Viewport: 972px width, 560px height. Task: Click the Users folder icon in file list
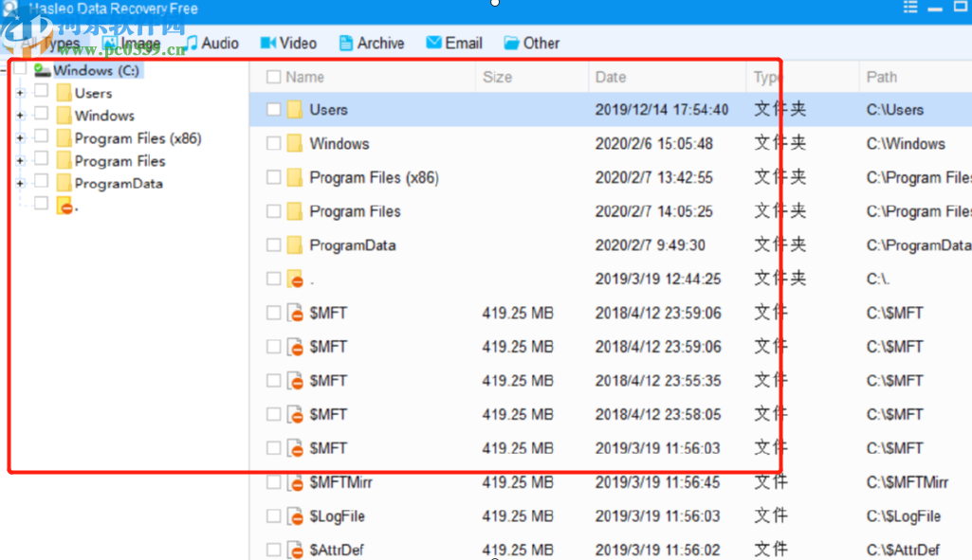295,110
